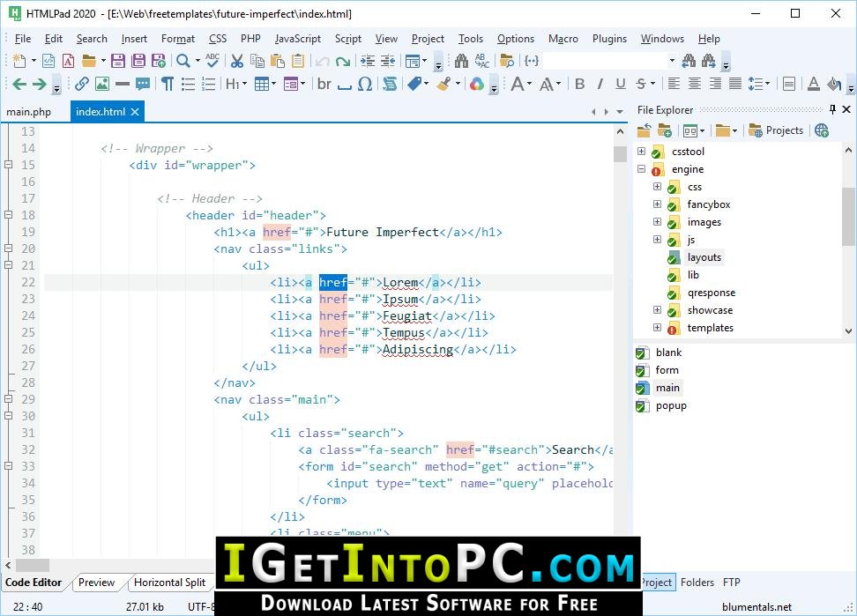Run spell check with ABC checkmark icon
This screenshot has height=616, width=857.
[x=212, y=61]
